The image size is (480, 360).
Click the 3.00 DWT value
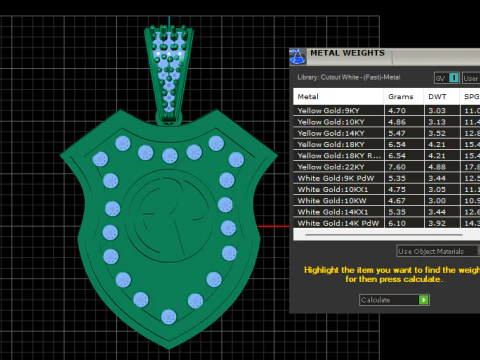click(x=437, y=201)
